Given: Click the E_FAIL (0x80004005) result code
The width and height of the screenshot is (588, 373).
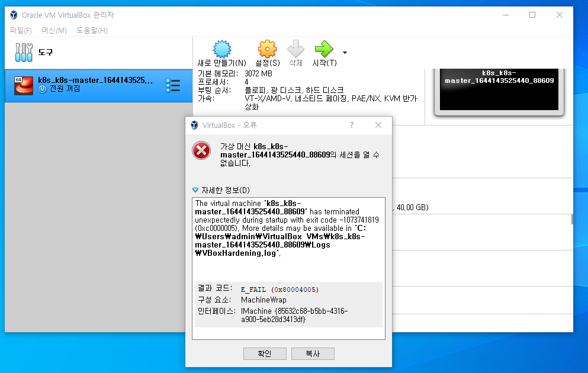Looking at the screenshot, I should tap(279, 290).
